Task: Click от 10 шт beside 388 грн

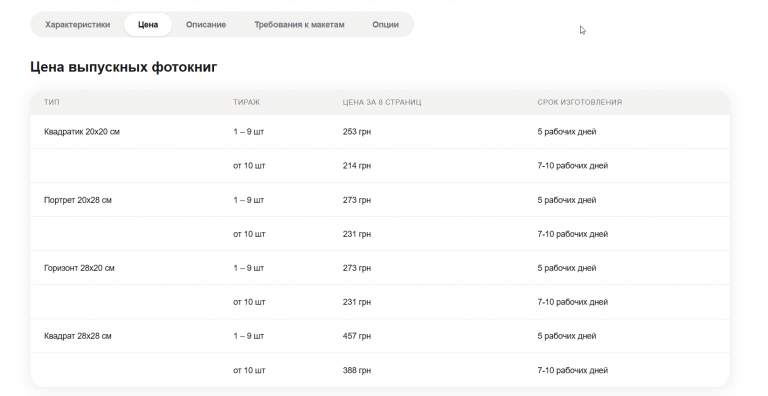Action: coord(249,371)
